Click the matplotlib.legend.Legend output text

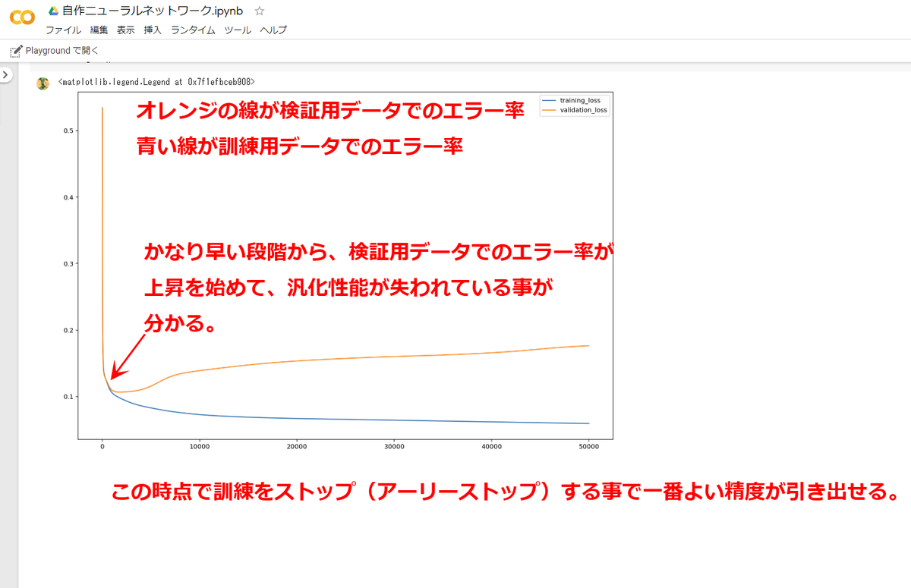[x=156, y=81]
